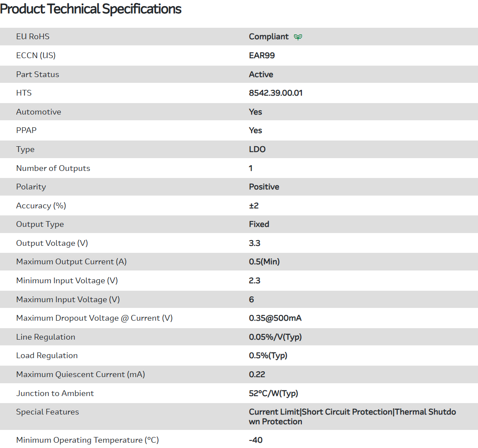Image resolution: width=478 pixels, height=448 pixels.
Task: Click the 52°C/W(Typ) junction value
Action: (x=274, y=393)
